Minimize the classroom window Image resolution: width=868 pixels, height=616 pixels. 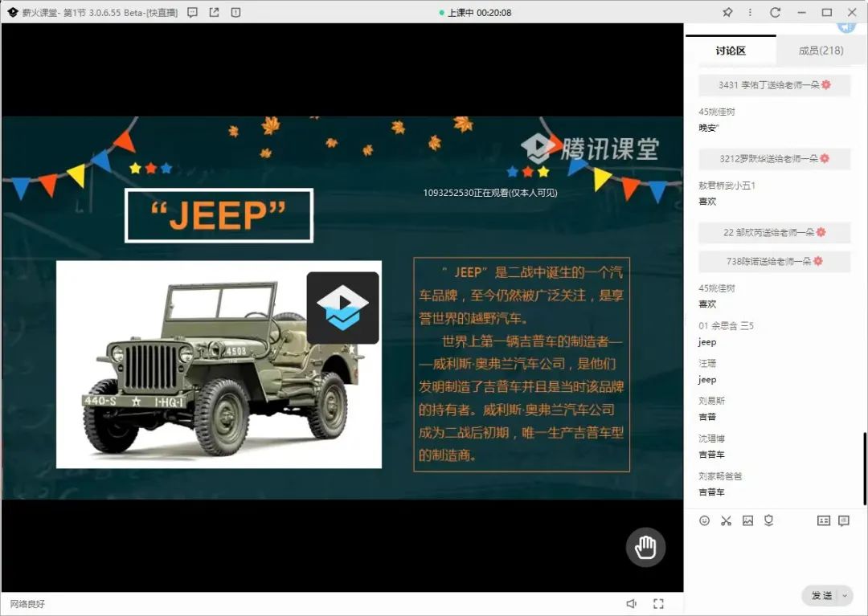[801, 12]
